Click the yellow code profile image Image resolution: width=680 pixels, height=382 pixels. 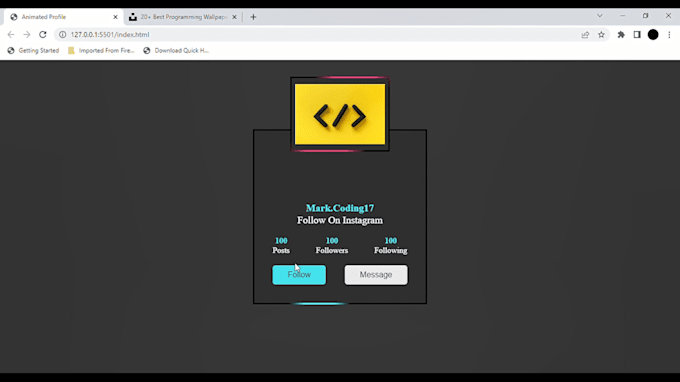[x=340, y=114]
